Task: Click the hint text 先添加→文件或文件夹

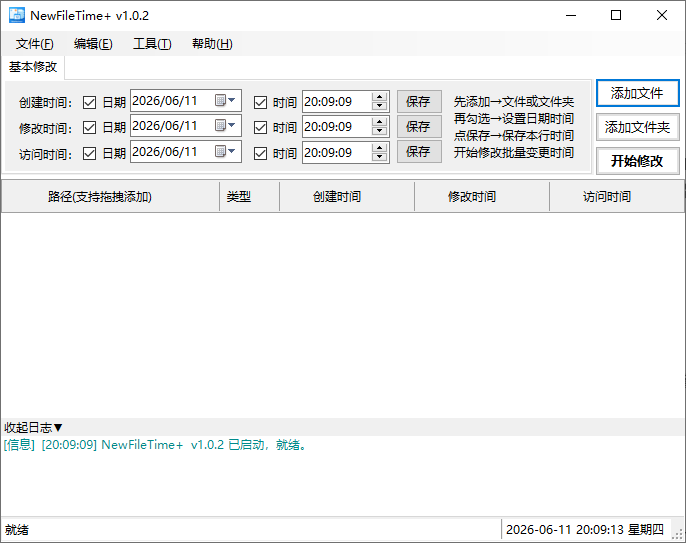Action: pyautogui.click(x=514, y=102)
